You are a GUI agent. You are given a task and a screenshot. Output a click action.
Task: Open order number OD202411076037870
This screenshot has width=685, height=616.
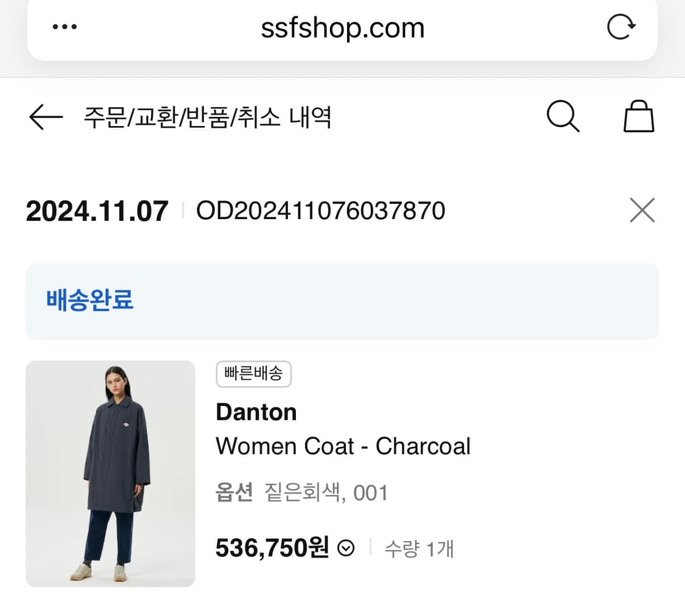320,211
